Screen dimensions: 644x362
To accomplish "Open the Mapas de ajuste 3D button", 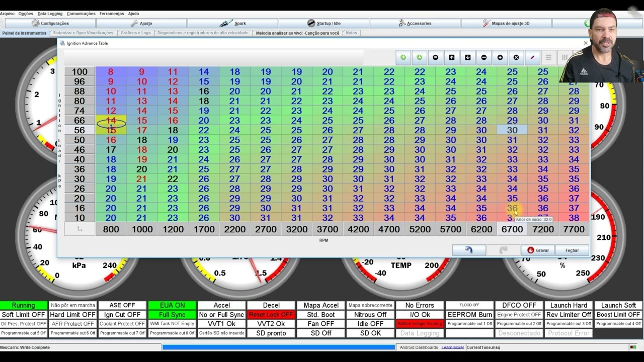I will click(506, 23).
